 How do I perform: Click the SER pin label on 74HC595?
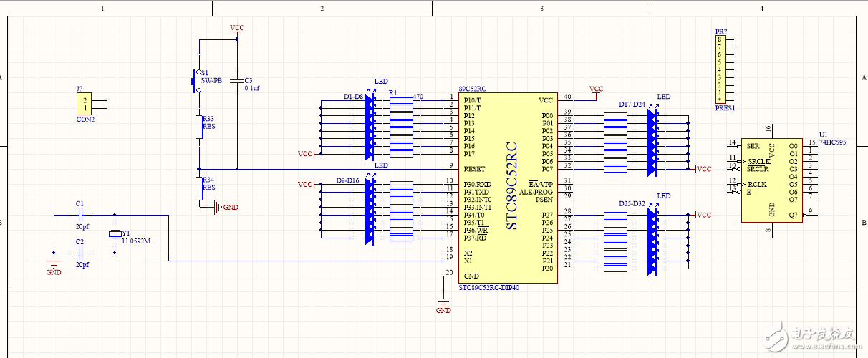753,146
